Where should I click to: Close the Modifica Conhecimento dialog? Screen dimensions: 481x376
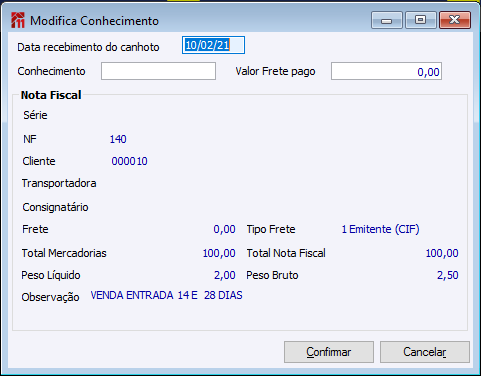455,20
